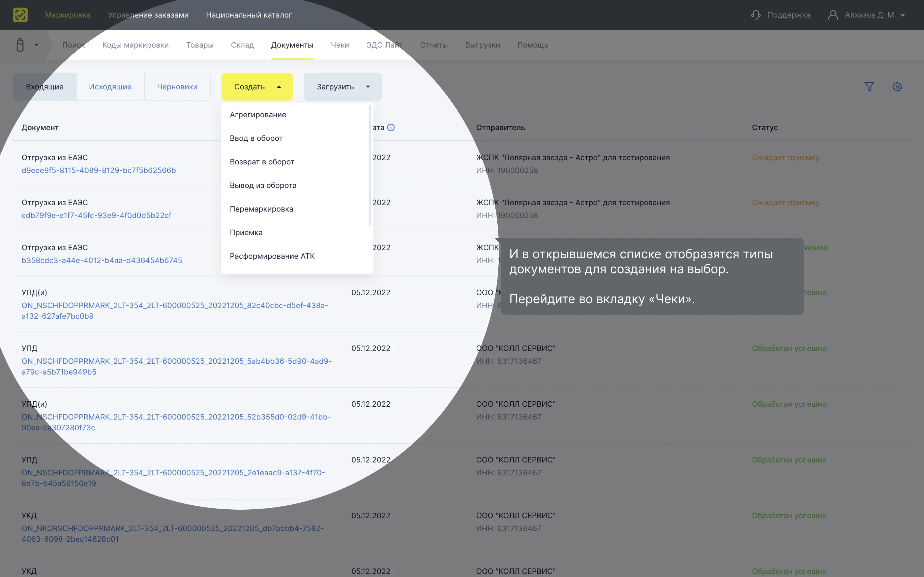Open the Маркировка section

[x=68, y=15]
